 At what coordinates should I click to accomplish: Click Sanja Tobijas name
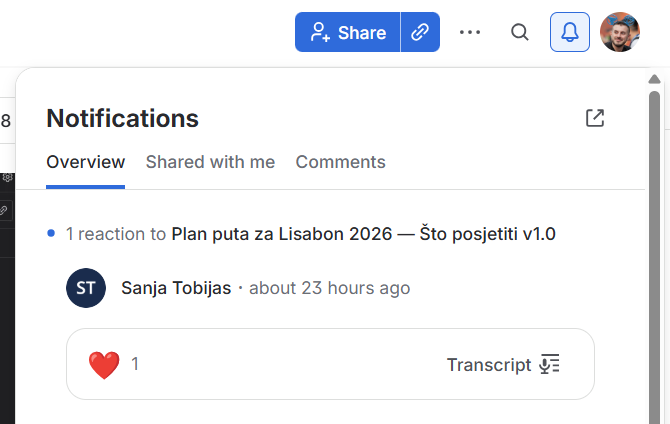176,288
